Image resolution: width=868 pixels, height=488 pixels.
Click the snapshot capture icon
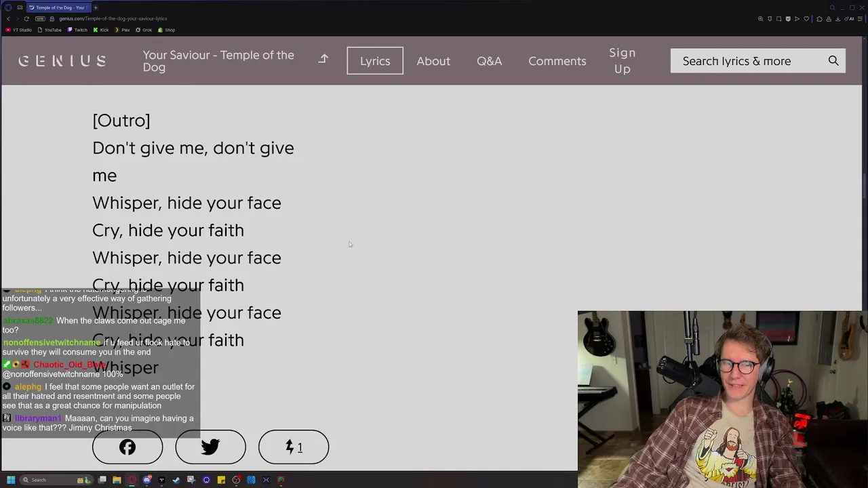(x=778, y=18)
